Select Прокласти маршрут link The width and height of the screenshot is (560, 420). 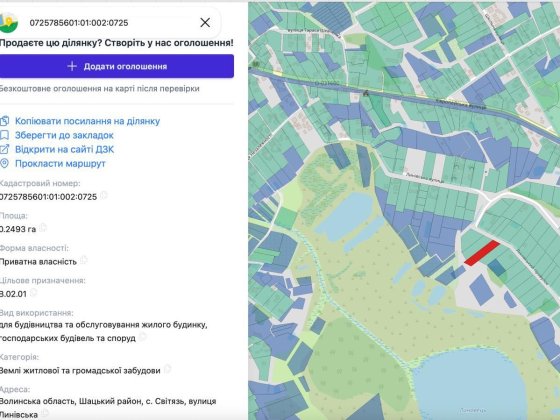[60, 164]
